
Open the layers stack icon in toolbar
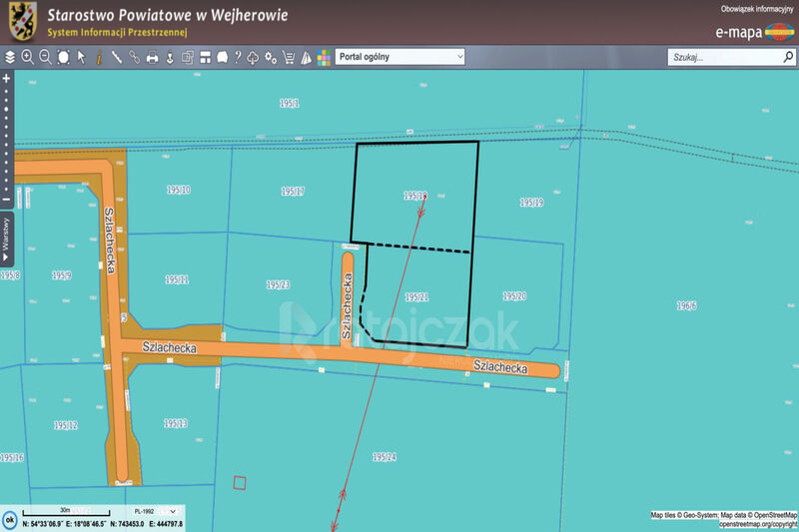pyautogui.click(x=10, y=57)
